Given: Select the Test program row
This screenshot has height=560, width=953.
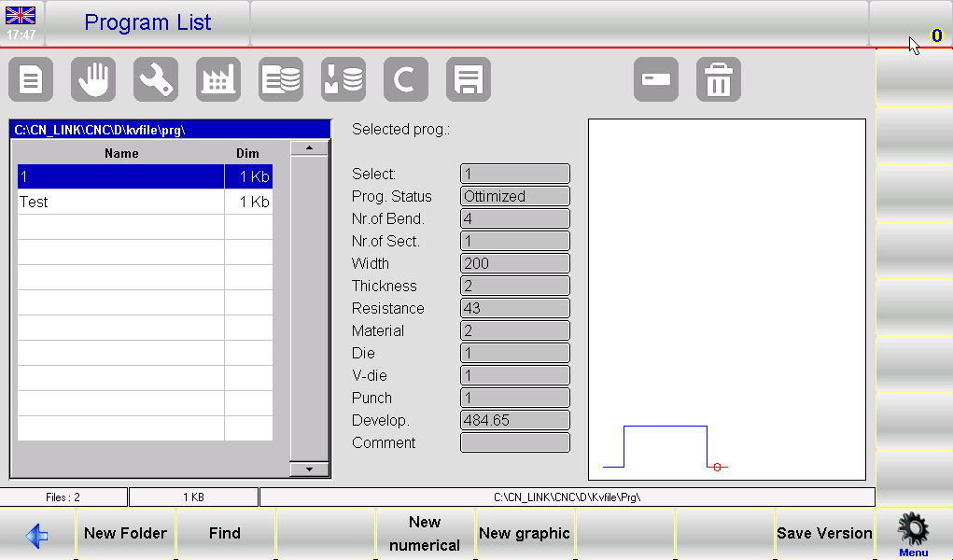Looking at the screenshot, I should (120, 202).
